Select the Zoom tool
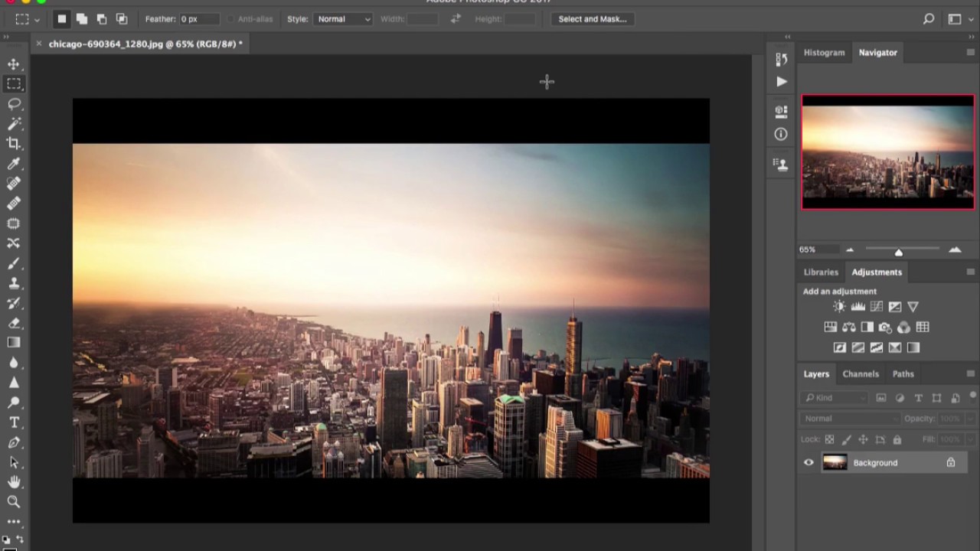The width and height of the screenshot is (980, 551). point(14,502)
